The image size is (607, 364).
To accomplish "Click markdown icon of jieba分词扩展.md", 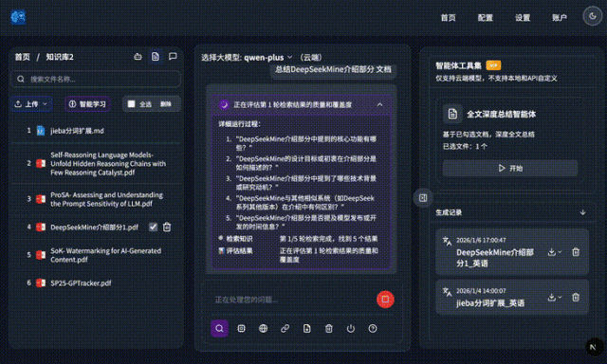I will (41, 131).
